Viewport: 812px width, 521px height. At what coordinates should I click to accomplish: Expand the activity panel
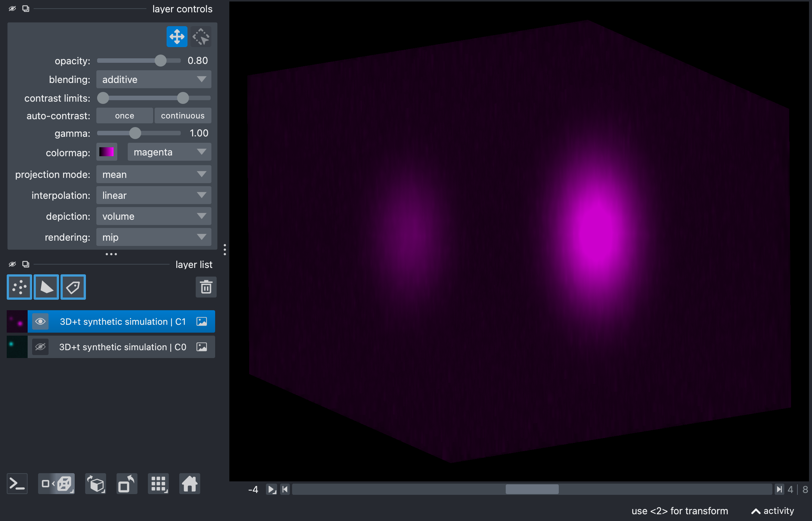772,511
